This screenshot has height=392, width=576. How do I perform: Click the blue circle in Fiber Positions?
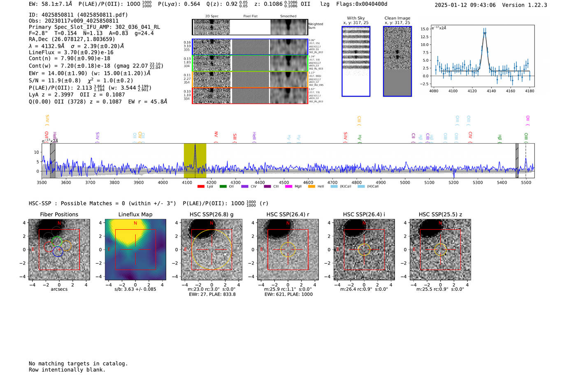(58, 251)
